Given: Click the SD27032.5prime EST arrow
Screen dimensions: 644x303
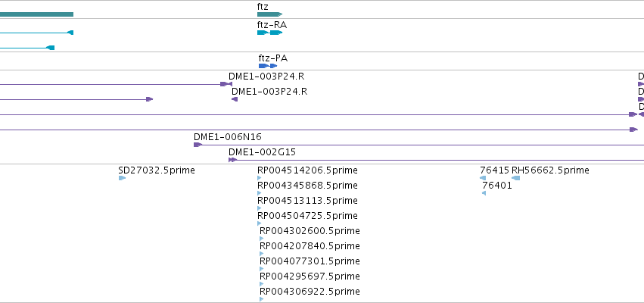Looking at the screenshot, I should pos(122,178).
